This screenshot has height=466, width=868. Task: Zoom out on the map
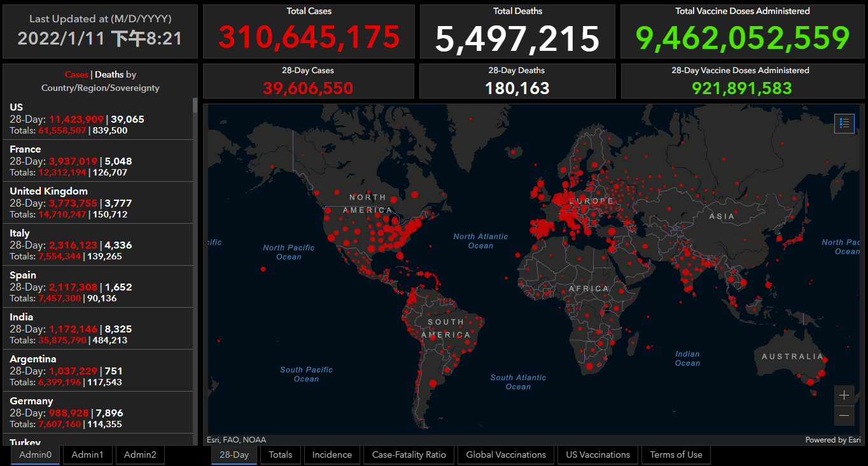(844, 416)
